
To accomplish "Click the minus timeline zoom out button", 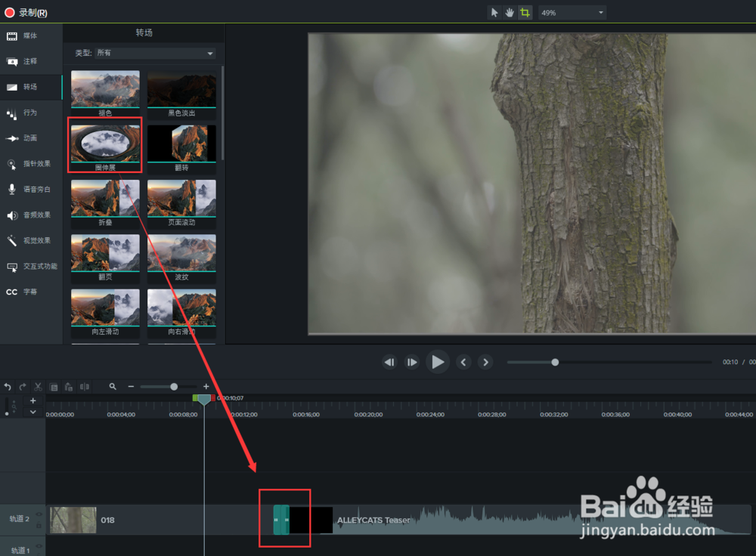I will pos(131,387).
